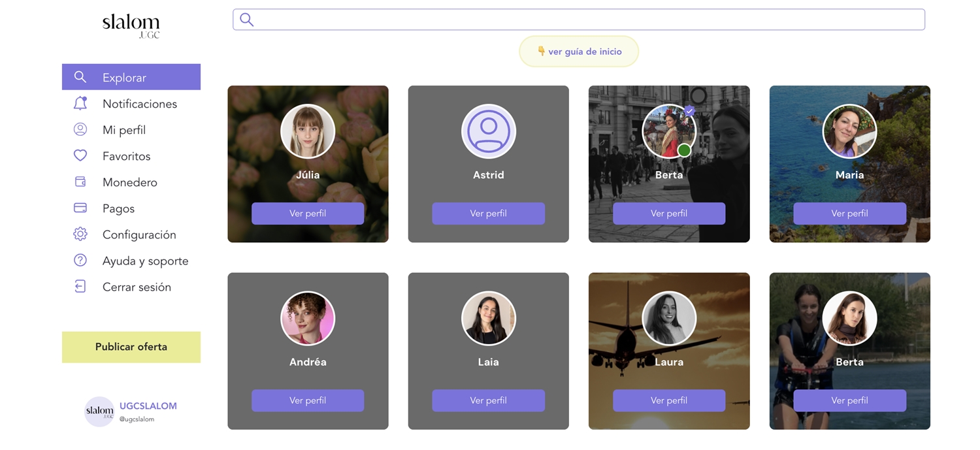Select the Explorar magnifier icon in sidebar
The width and height of the screenshot is (980, 450).
click(x=80, y=77)
